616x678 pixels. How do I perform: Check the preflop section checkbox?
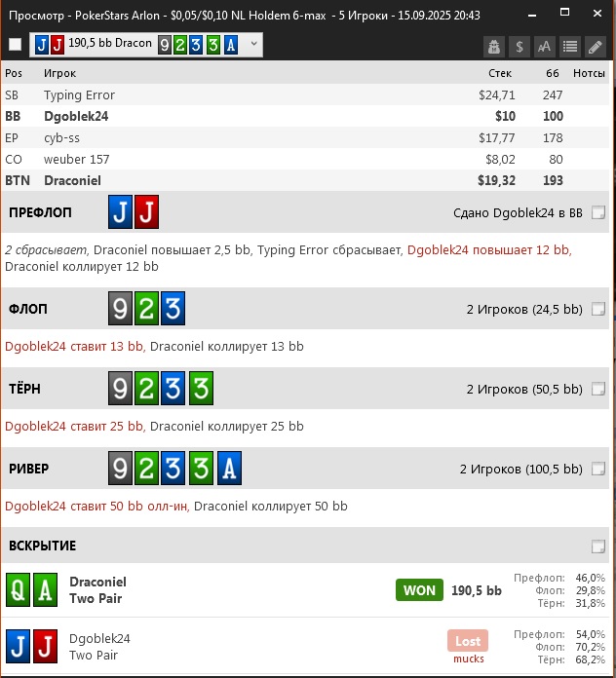pyautogui.click(x=598, y=213)
